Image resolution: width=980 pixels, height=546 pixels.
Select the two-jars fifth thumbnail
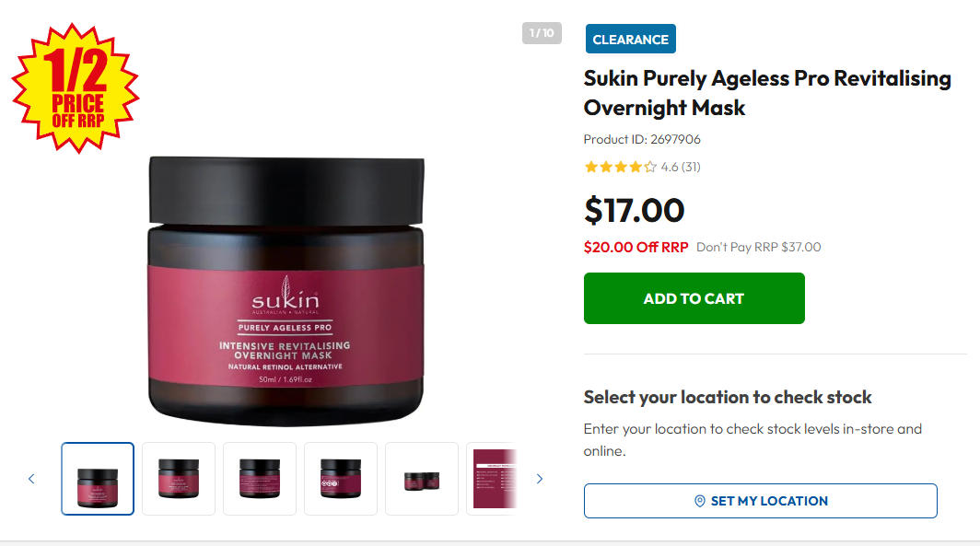[422, 479]
